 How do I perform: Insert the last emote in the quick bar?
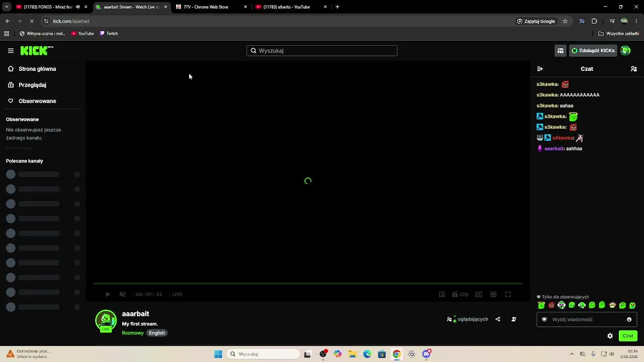click(632, 305)
